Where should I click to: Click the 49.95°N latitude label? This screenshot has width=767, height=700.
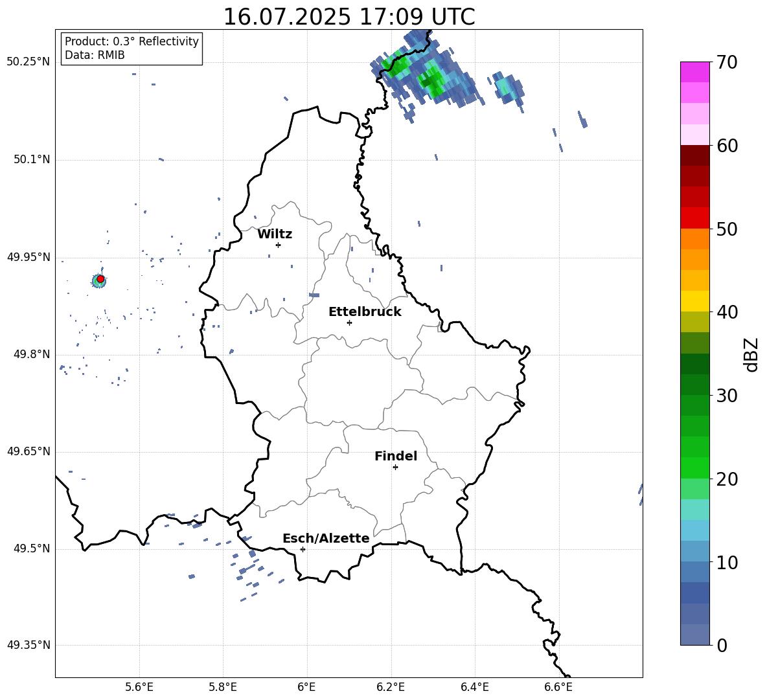click(x=29, y=257)
